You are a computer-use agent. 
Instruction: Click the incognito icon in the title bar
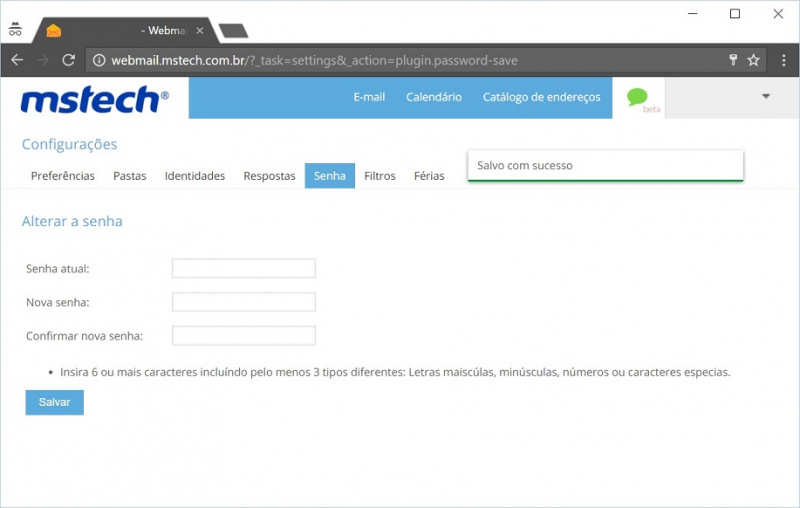(x=15, y=30)
